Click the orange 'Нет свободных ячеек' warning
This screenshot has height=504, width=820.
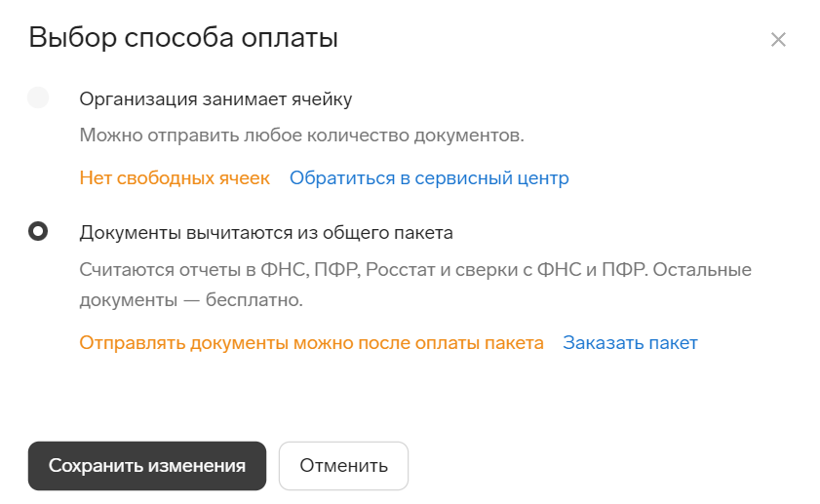click(x=175, y=177)
